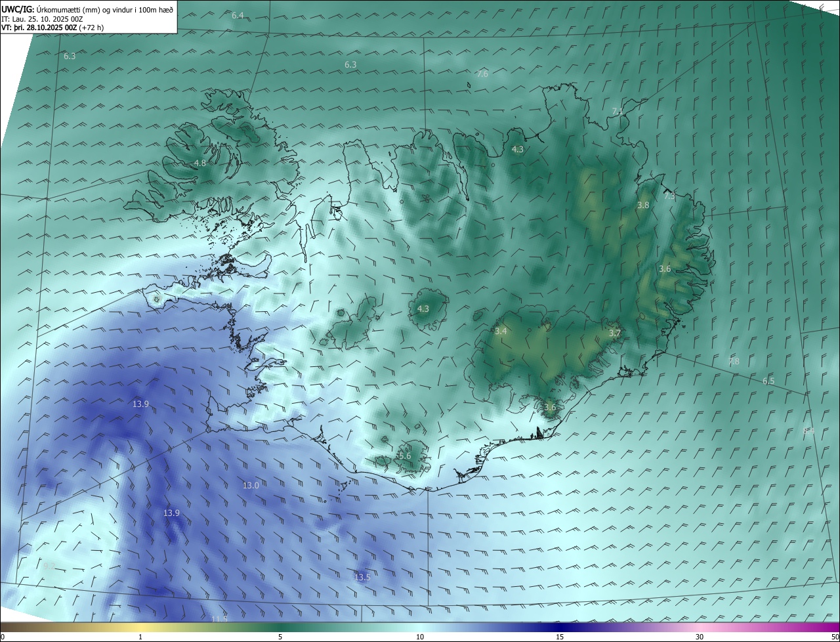This screenshot has height=642, width=840.
Task: Select the 15 tick label on the color scale
Action: point(560,637)
